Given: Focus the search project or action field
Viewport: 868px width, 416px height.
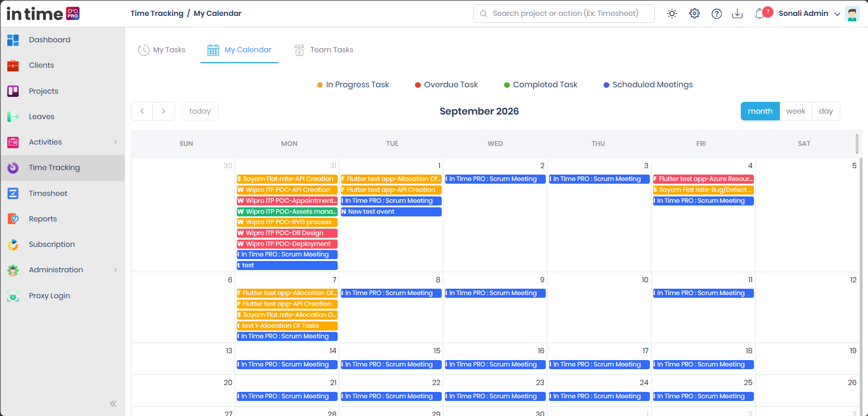Looking at the screenshot, I should [x=564, y=14].
